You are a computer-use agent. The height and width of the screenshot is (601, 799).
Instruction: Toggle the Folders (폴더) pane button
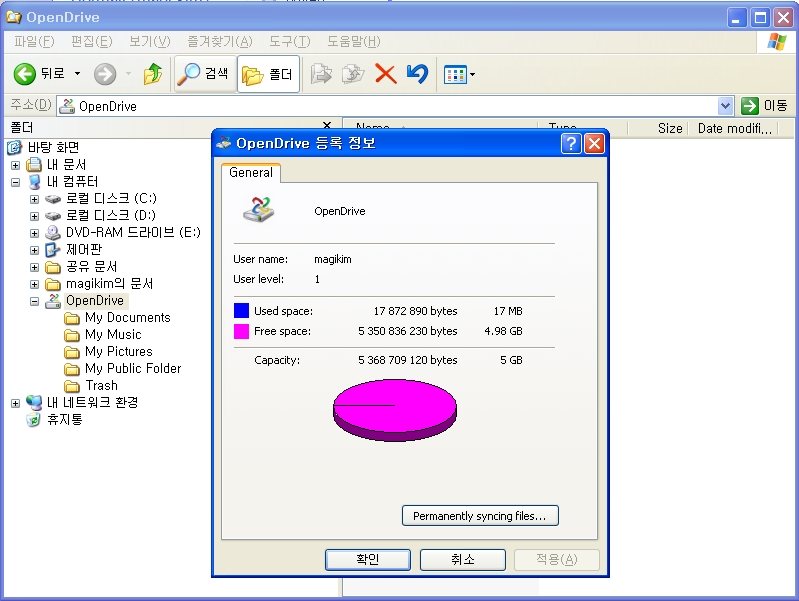point(268,74)
